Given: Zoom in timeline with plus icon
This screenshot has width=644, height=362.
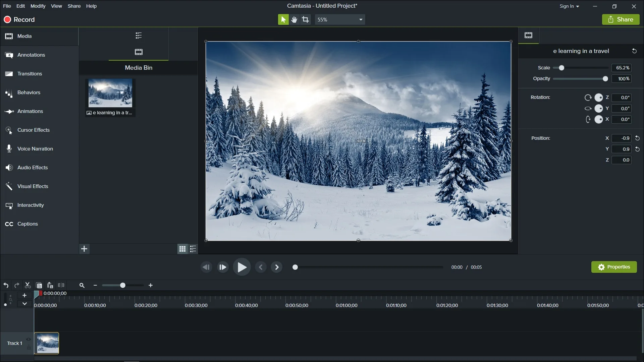Looking at the screenshot, I should (151, 286).
